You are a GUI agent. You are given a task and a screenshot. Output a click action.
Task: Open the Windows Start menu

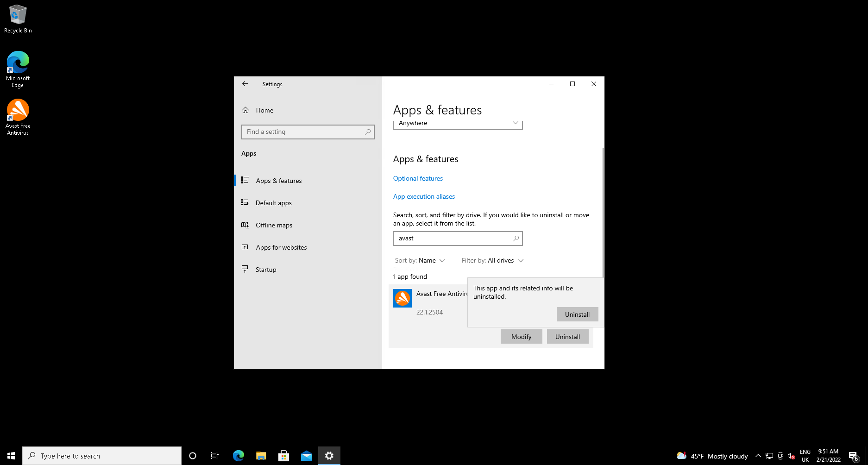11,456
